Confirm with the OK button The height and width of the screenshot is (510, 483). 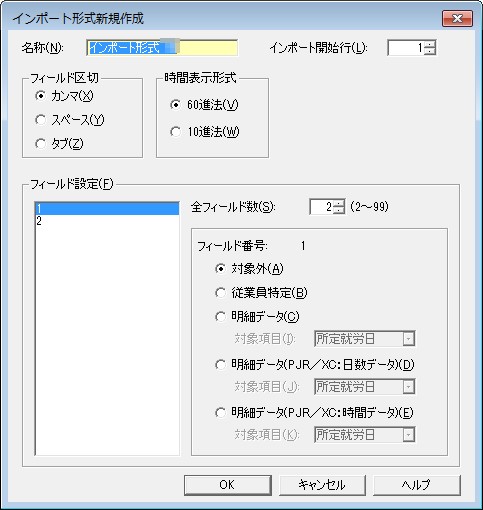(228, 485)
